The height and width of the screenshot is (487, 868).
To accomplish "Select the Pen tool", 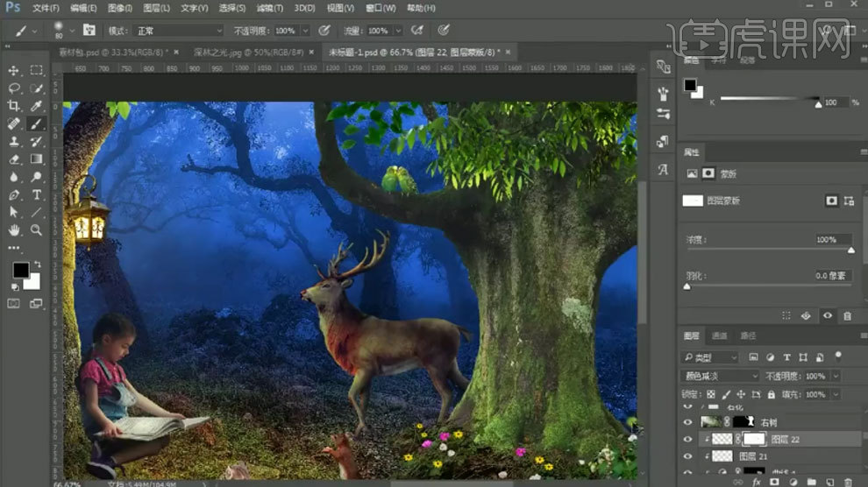I will [13, 194].
